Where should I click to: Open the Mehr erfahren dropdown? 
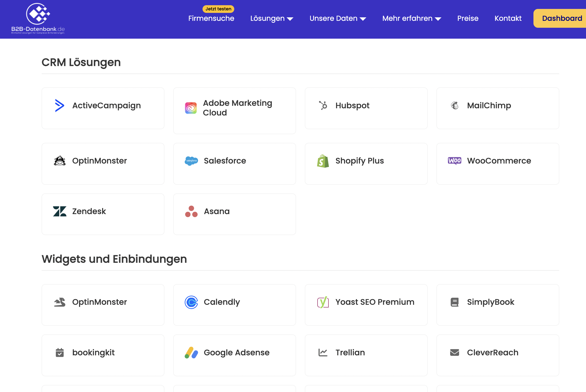click(411, 19)
